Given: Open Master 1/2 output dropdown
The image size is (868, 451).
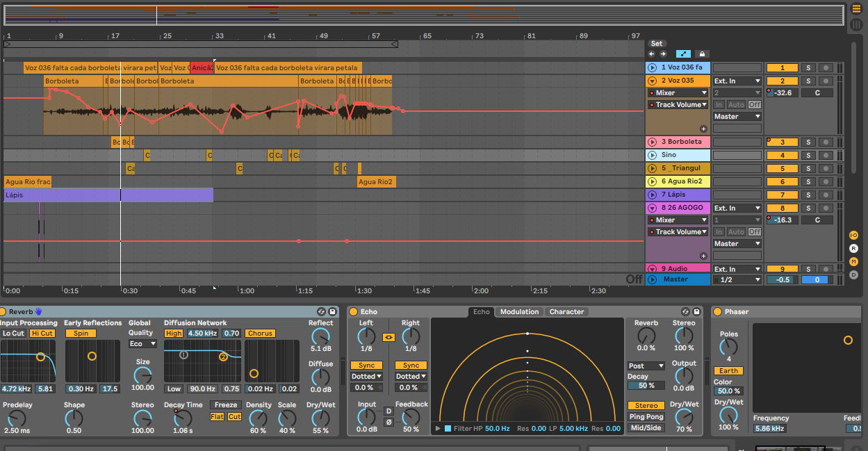Looking at the screenshot, I should (737, 279).
